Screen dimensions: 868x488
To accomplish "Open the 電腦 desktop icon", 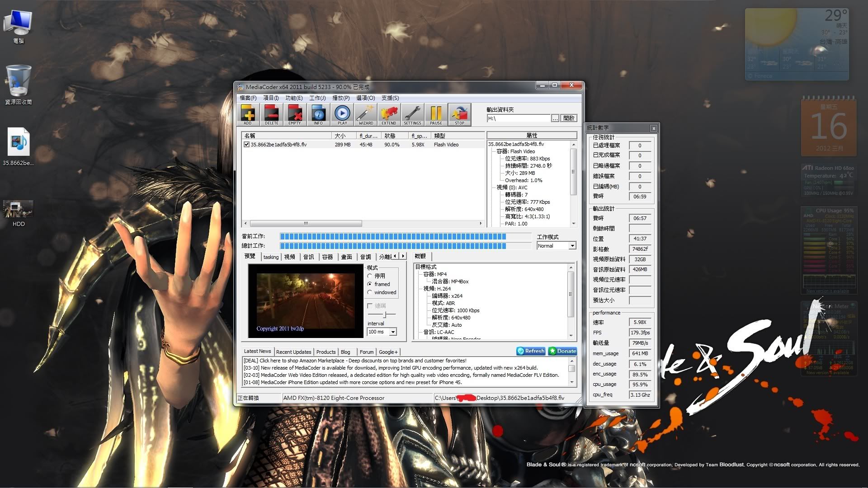I will coord(18,27).
